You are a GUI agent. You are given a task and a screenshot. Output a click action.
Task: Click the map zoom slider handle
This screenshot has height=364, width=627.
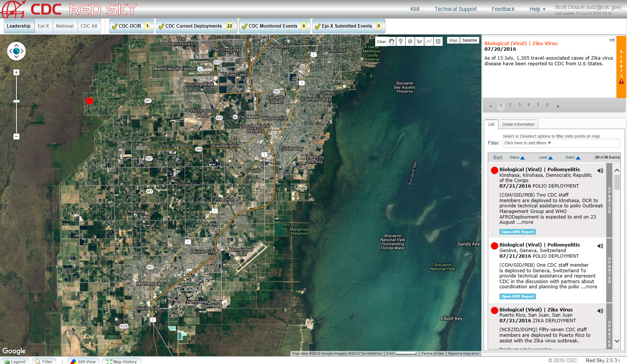pyautogui.click(x=16, y=101)
